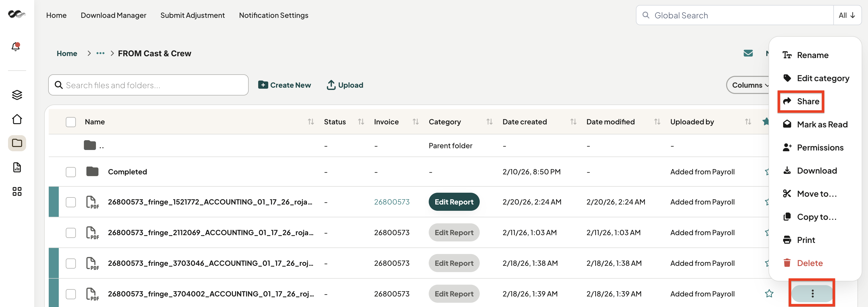The width and height of the screenshot is (868, 307).
Task: Open file name 26800573_fringe_2112069_ACCOUNTING
Action: click(x=211, y=233)
